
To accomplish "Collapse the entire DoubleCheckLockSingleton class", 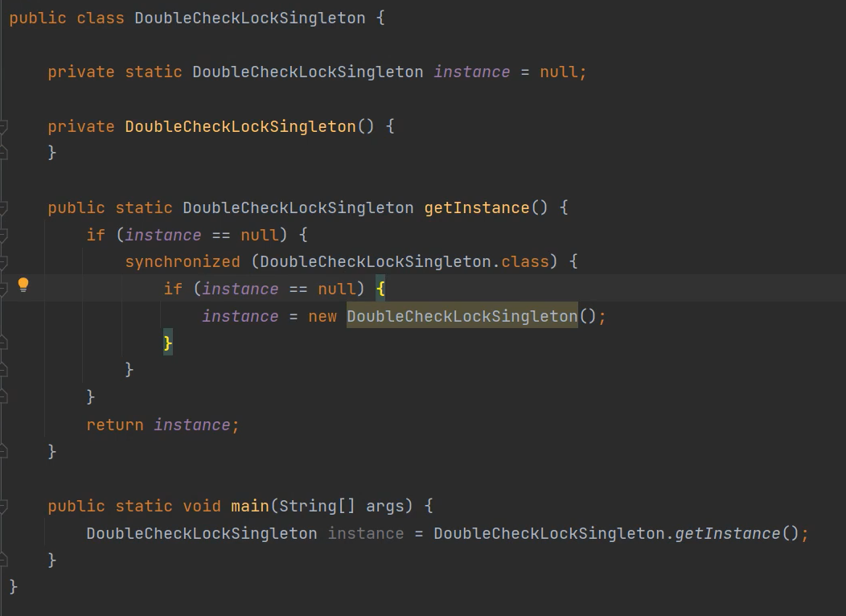I will coord(5,18).
